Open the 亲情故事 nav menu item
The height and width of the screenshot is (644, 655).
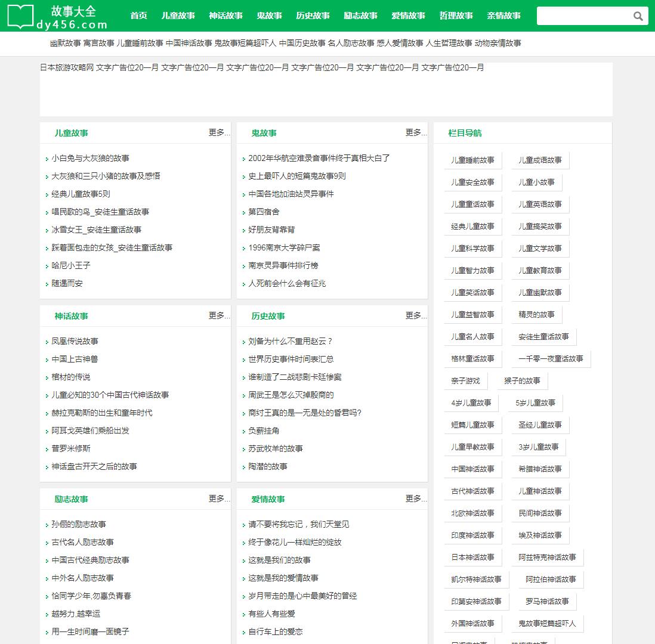pyautogui.click(x=504, y=16)
